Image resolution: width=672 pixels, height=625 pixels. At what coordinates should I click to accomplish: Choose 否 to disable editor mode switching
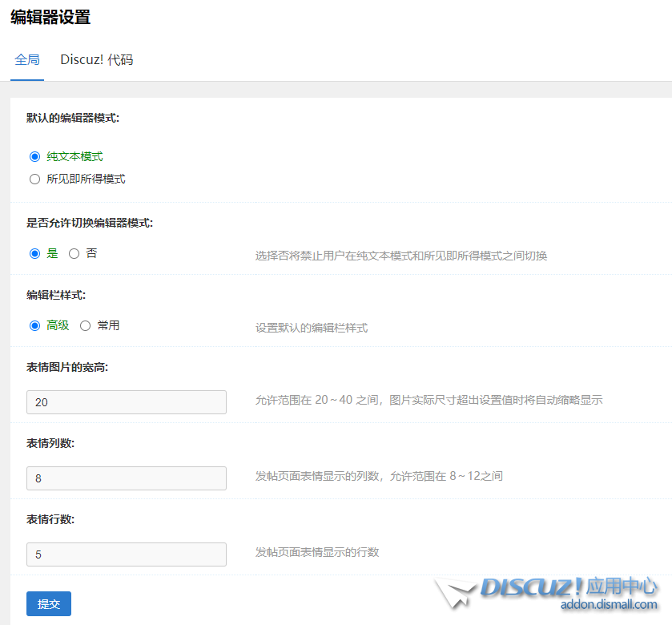74,253
